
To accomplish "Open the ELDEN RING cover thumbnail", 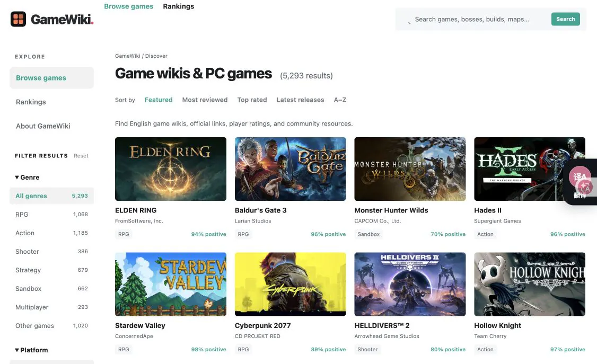I will coord(171,169).
